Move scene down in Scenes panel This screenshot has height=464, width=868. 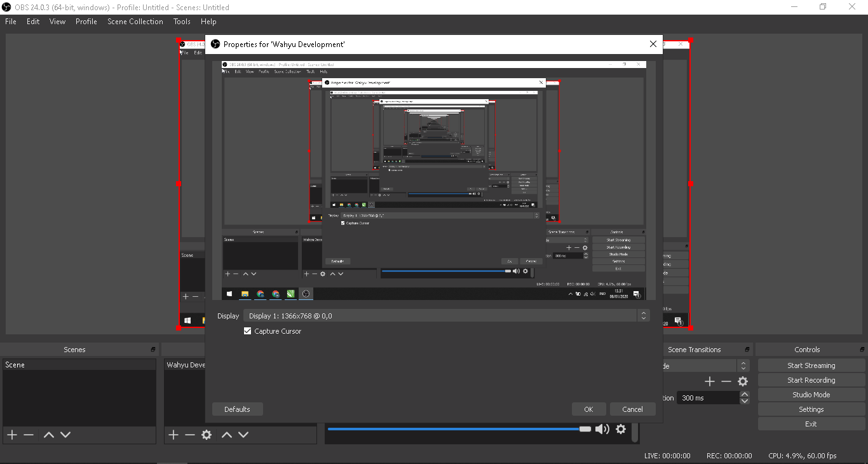point(65,435)
